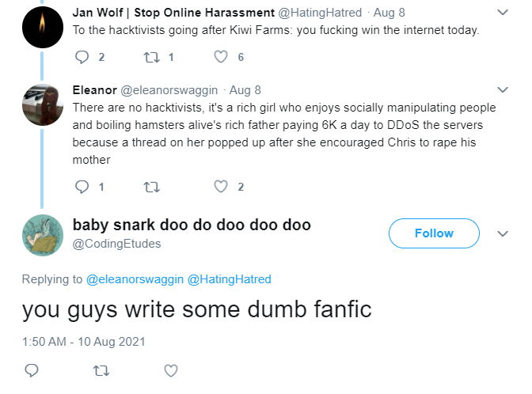Reply to the baby snark tweet
This screenshot has height=394, width=532.
[32, 370]
